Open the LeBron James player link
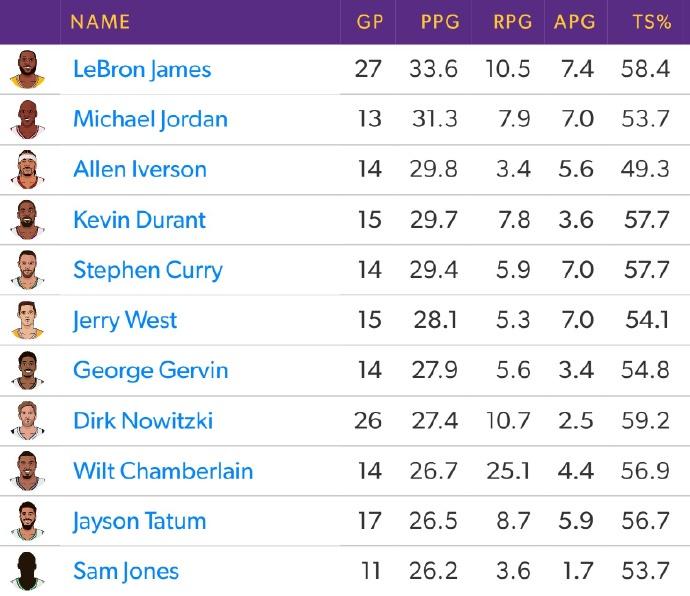 click(x=142, y=69)
